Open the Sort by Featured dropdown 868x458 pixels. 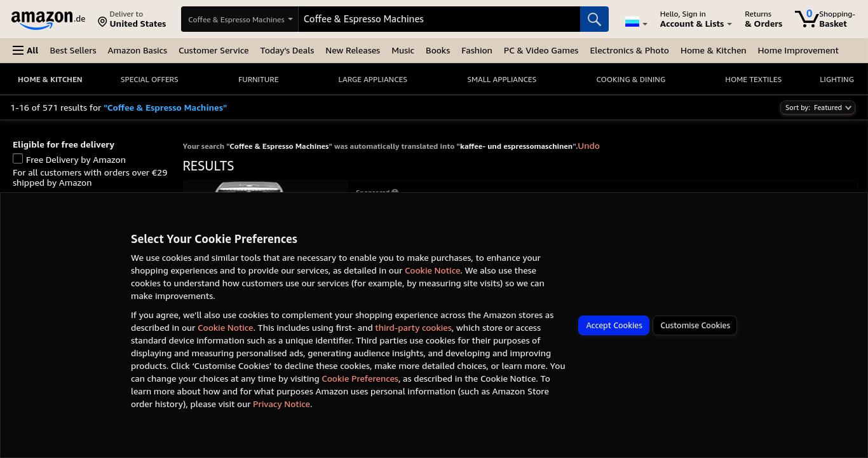(x=817, y=108)
